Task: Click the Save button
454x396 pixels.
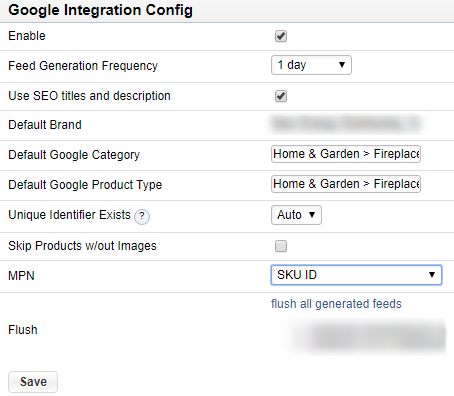Action: coord(33,382)
